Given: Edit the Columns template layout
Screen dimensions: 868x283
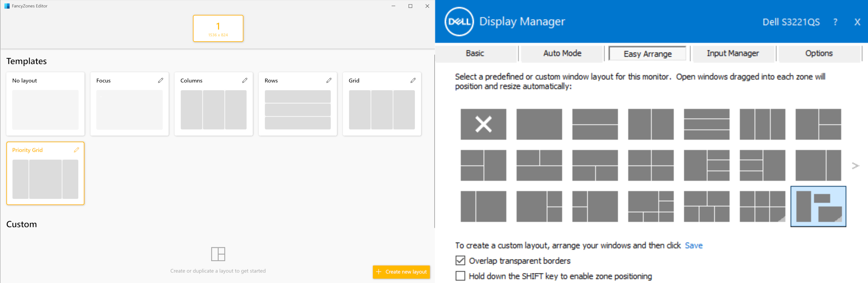Looking at the screenshot, I should (244, 80).
